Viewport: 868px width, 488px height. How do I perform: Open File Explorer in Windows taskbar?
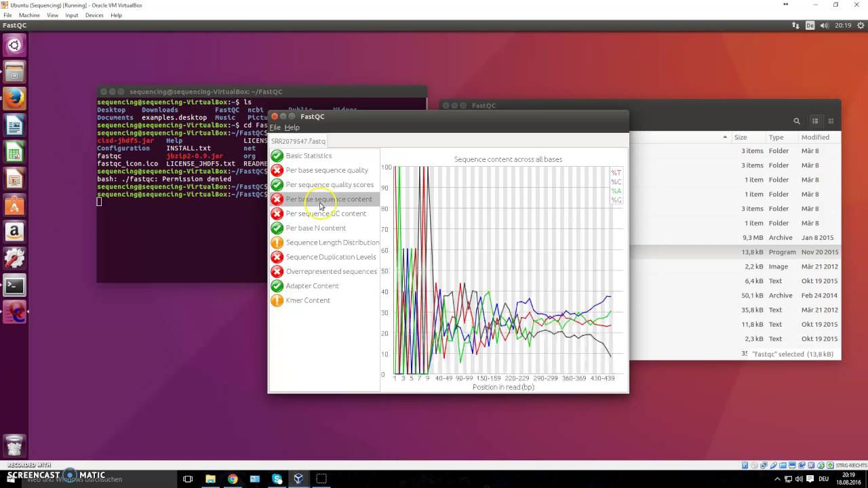tap(210, 479)
